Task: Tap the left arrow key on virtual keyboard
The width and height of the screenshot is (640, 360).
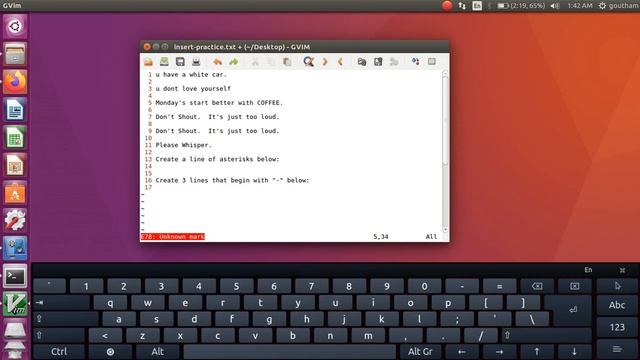Action: coord(462,351)
